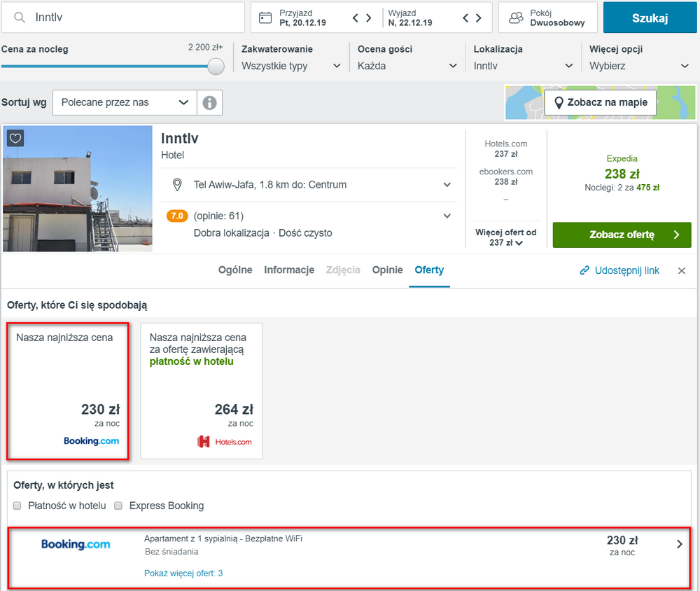
Task: Click the Zobacz ofertę green button
Action: 622,235
